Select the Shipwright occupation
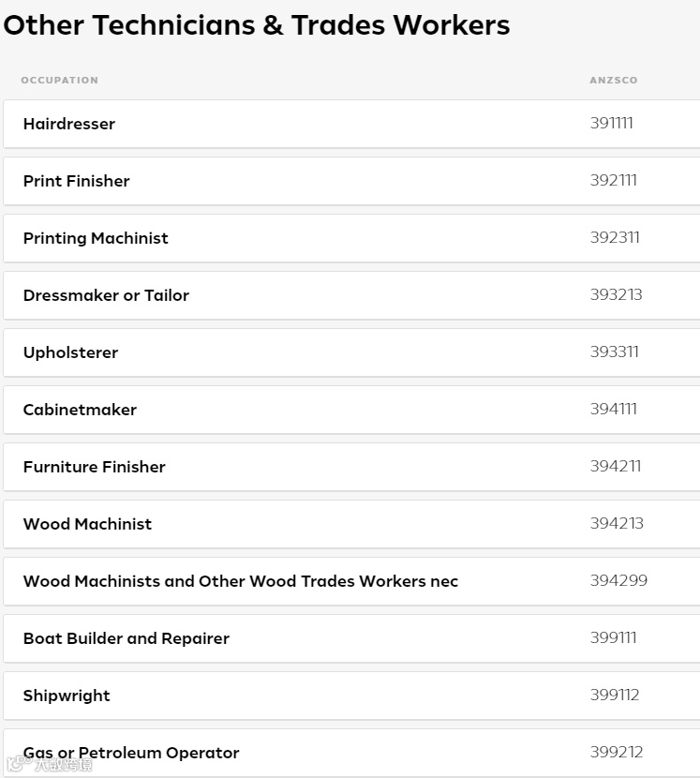This screenshot has width=700, height=778. click(x=67, y=696)
